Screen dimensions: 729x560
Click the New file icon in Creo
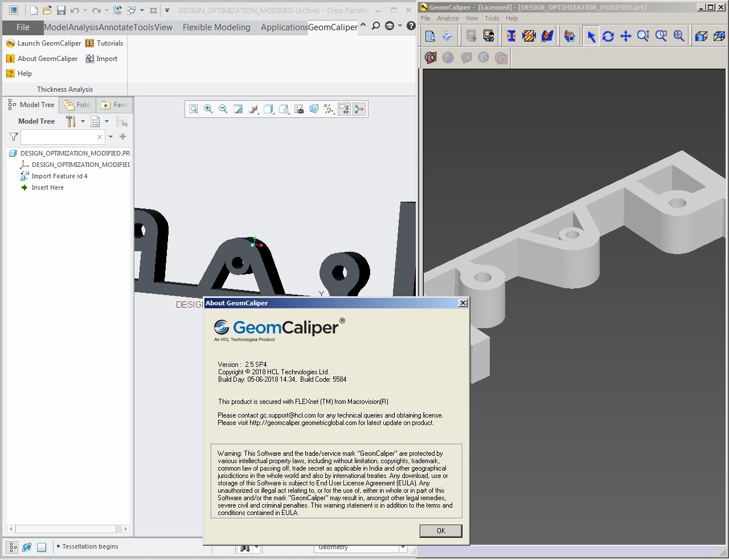click(x=34, y=10)
